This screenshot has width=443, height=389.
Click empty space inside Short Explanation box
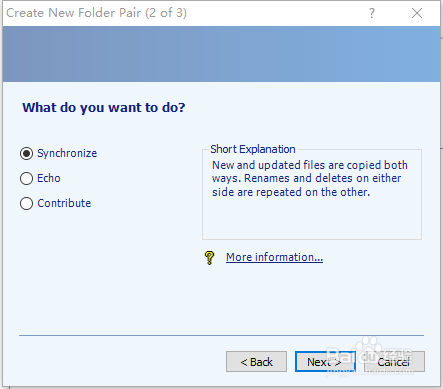(x=312, y=219)
